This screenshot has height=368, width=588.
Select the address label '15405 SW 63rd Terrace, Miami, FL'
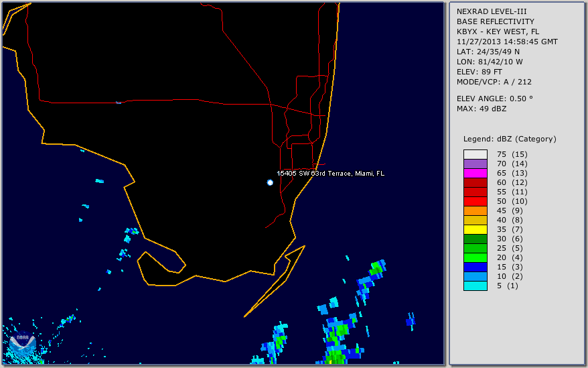(330, 174)
